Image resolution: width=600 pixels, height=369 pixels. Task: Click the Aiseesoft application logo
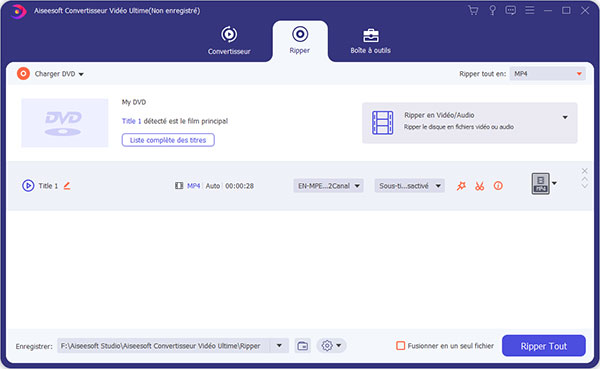tap(18, 11)
